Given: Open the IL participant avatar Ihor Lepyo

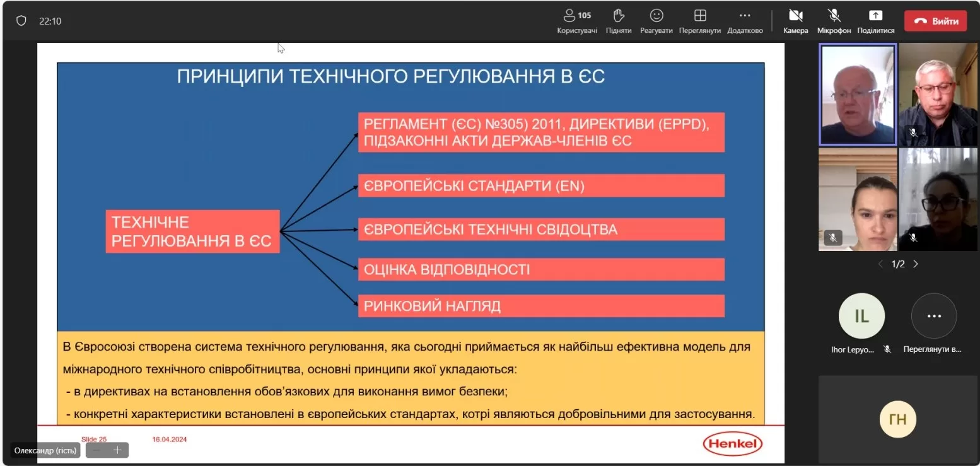Looking at the screenshot, I should click(x=861, y=316).
